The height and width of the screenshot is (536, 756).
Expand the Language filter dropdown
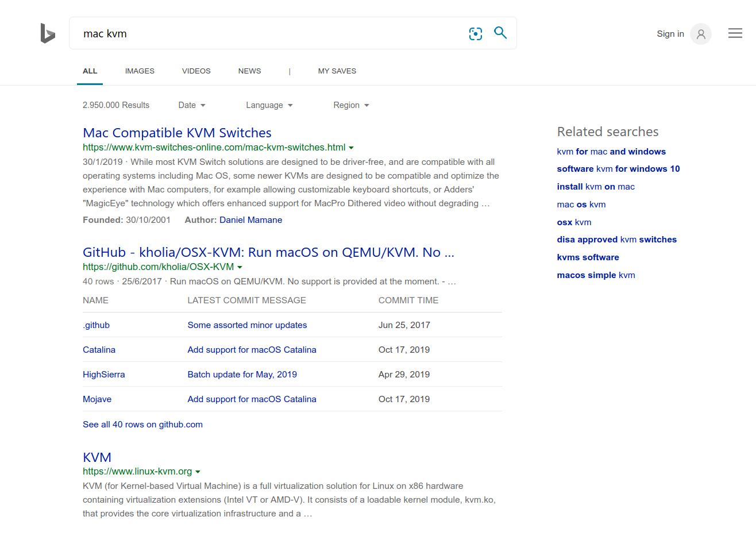(x=269, y=105)
